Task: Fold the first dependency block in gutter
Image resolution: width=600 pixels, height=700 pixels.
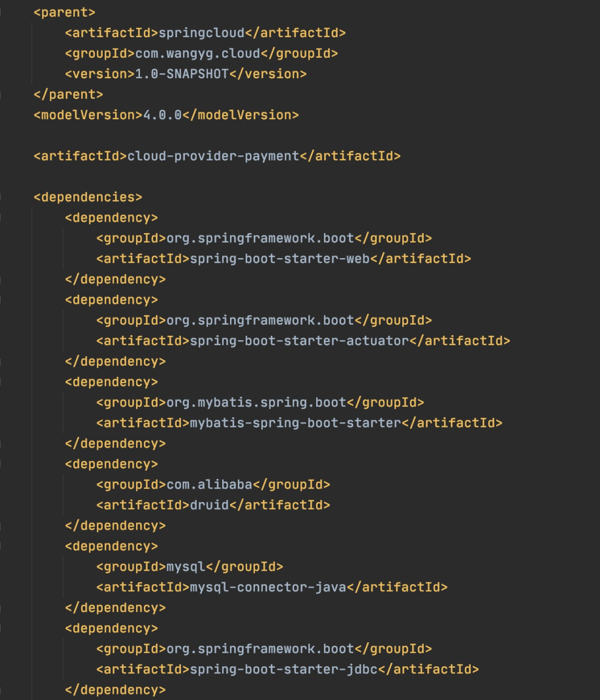Action: click(1, 218)
